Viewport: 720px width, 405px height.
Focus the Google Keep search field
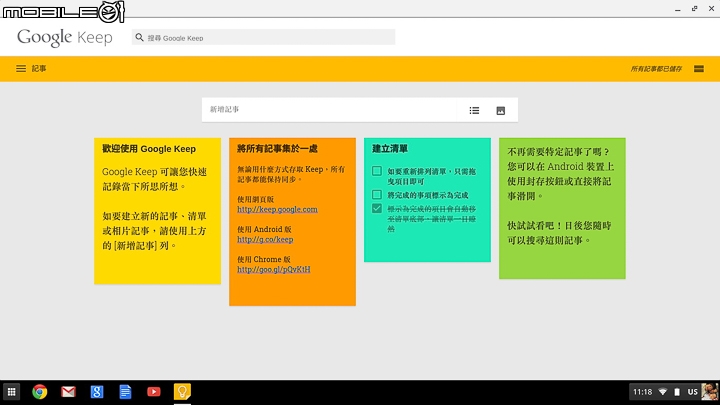pyautogui.click(x=263, y=37)
